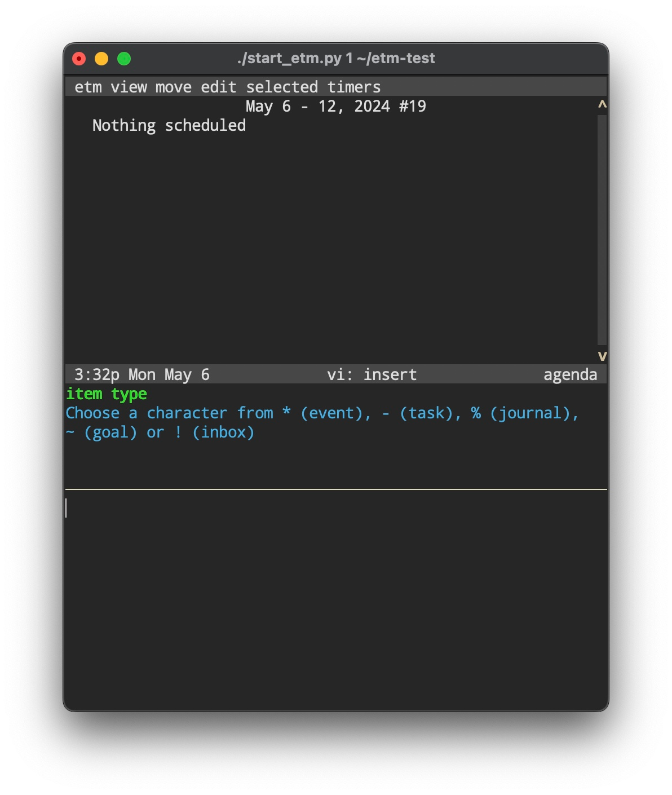Click the agenda label in status bar
The image size is (672, 795).
(x=570, y=374)
